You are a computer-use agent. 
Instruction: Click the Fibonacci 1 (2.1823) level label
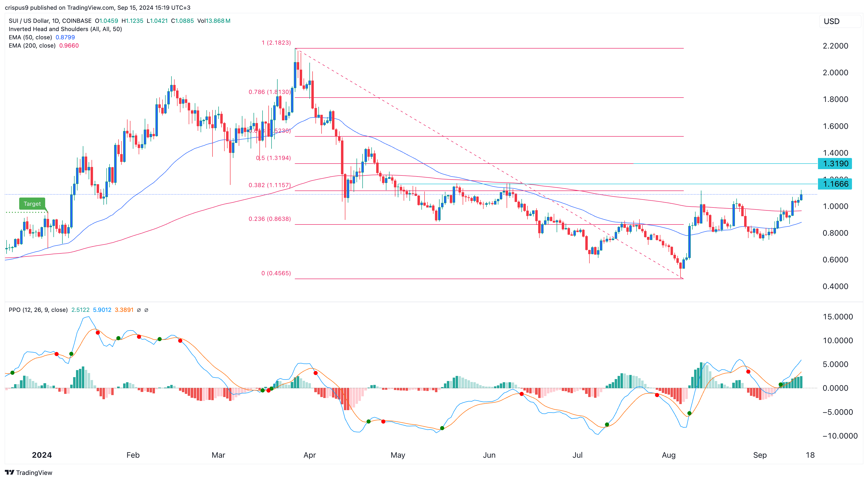coord(276,43)
